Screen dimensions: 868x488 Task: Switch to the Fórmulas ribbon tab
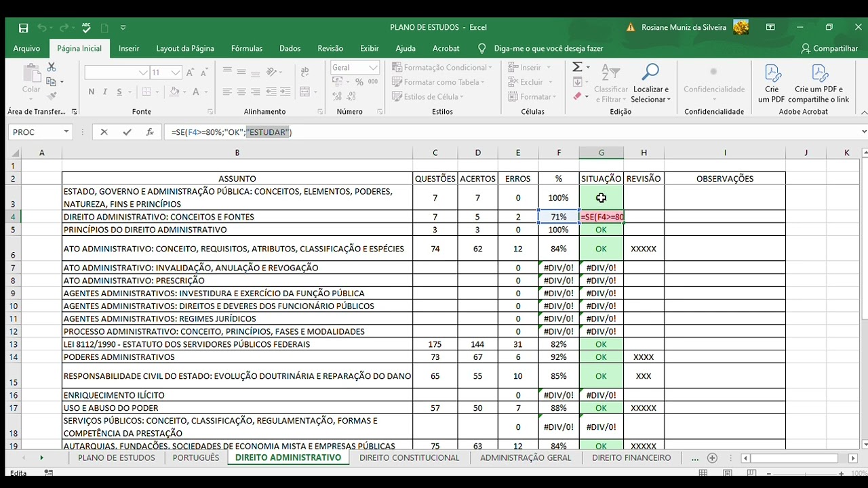[247, 48]
